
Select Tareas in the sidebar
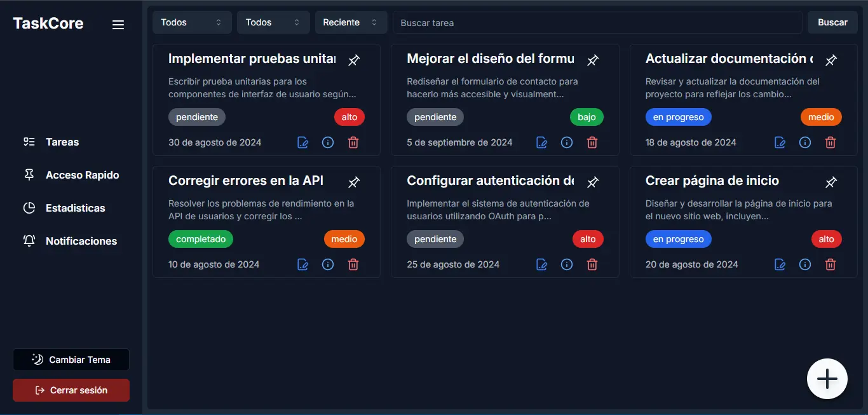pyautogui.click(x=62, y=142)
